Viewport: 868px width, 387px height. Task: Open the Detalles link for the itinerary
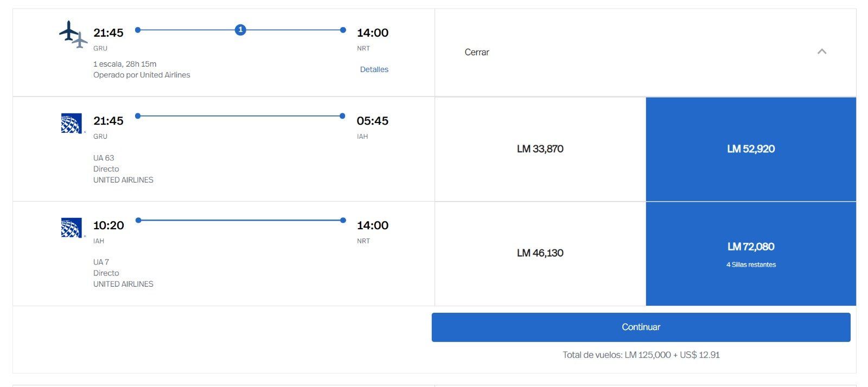point(374,69)
